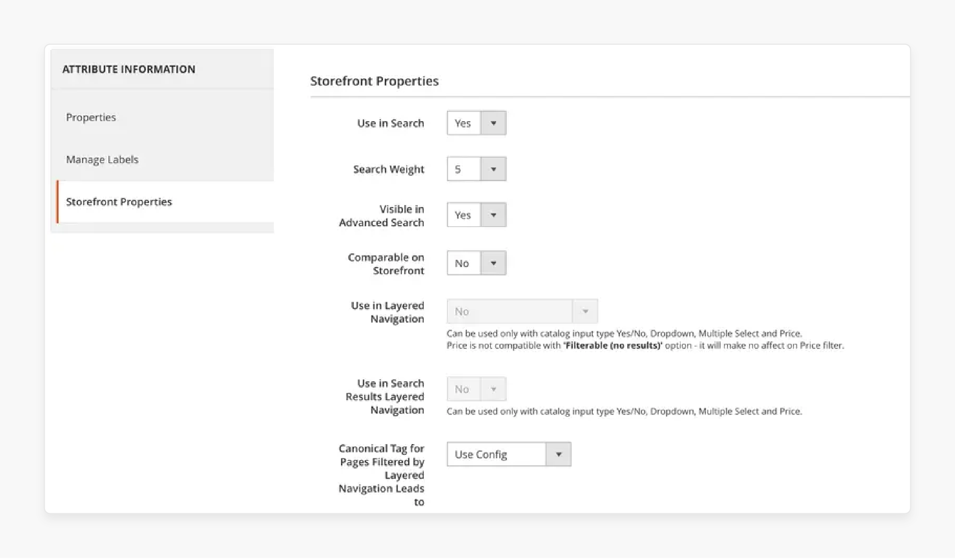Image resolution: width=955 pixels, height=560 pixels.
Task: Click the Comparable on Storefront label
Action: pos(386,264)
